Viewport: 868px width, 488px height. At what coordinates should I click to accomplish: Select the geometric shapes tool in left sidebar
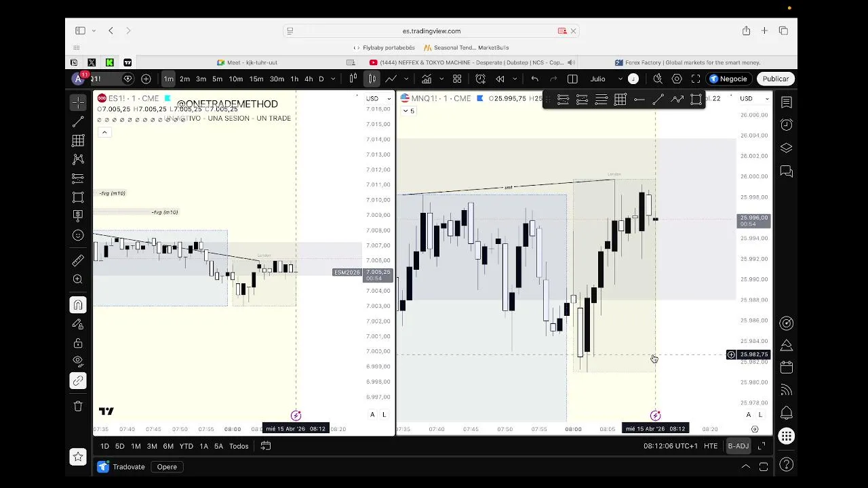(x=78, y=197)
